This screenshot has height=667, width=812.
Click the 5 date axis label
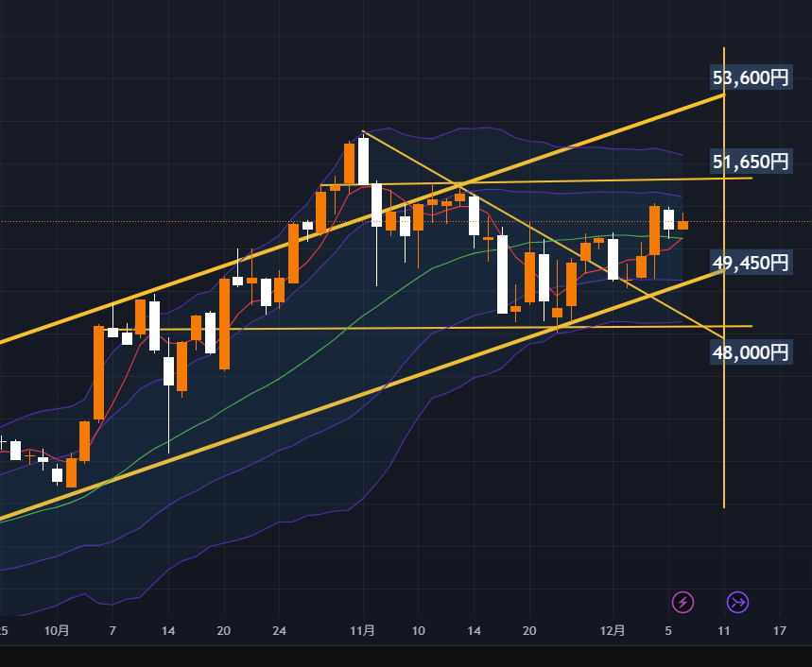[668, 631]
